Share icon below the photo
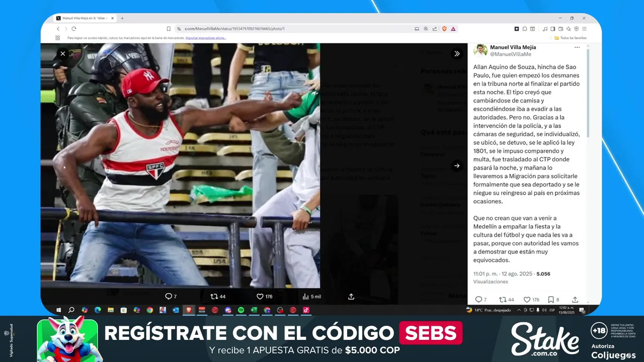 pos(351,296)
